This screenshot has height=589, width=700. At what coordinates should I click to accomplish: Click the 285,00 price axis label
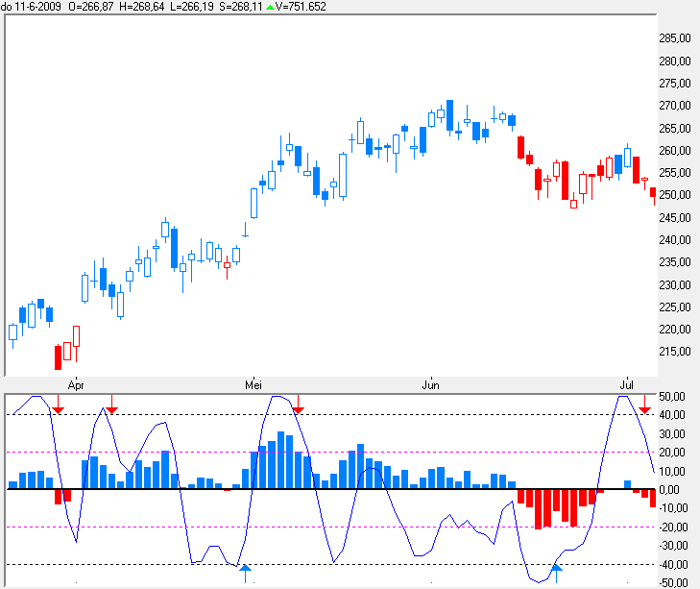[676, 38]
